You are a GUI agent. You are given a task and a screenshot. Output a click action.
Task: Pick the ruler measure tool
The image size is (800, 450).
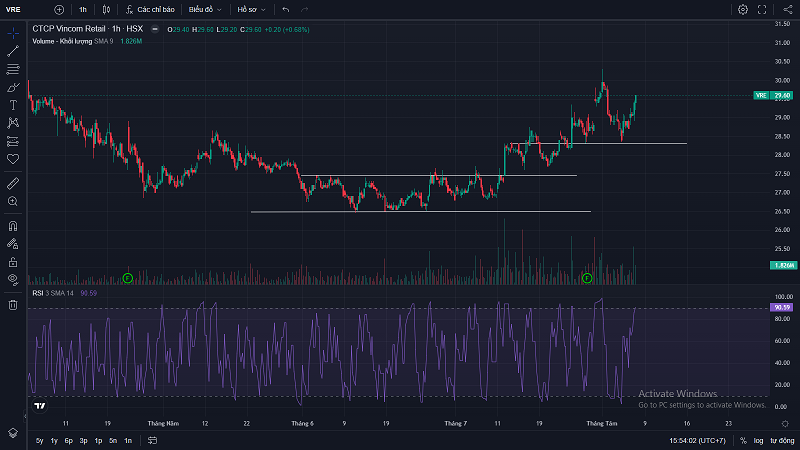point(13,184)
